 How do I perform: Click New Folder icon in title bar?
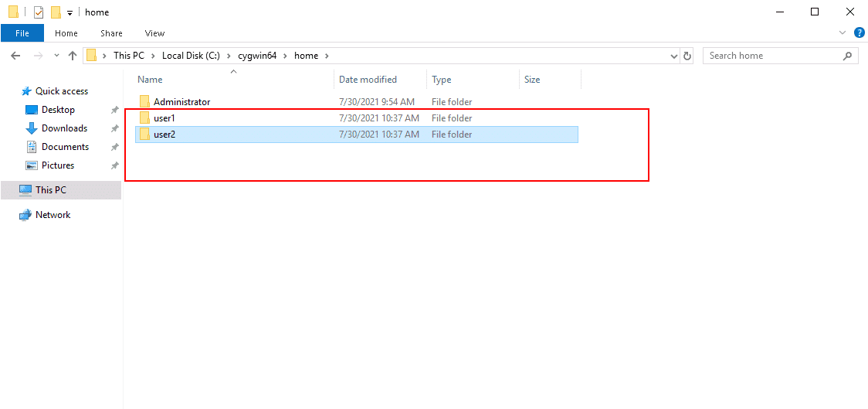[56, 12]
